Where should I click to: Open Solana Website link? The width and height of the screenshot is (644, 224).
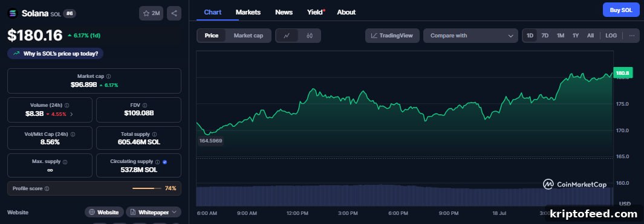coord(105,212)
